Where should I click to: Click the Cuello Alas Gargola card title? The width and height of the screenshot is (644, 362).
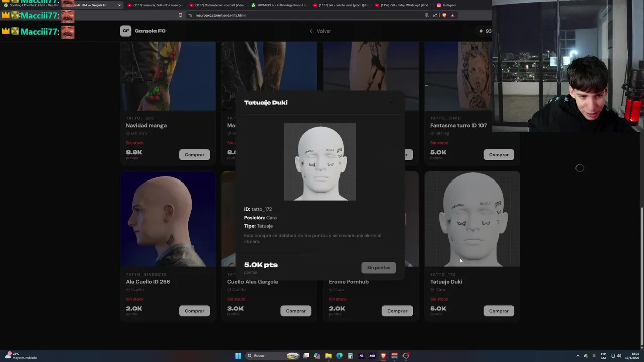253,282
